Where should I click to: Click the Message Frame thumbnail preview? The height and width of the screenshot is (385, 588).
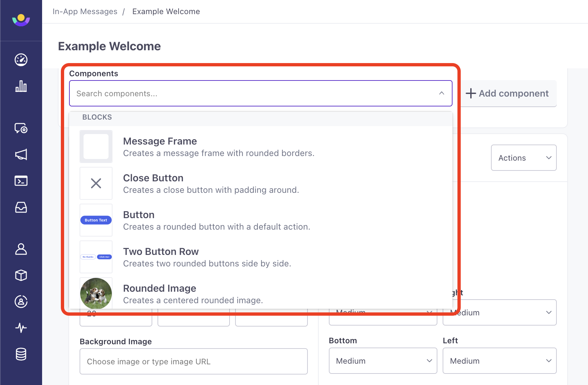click(96, 147)
